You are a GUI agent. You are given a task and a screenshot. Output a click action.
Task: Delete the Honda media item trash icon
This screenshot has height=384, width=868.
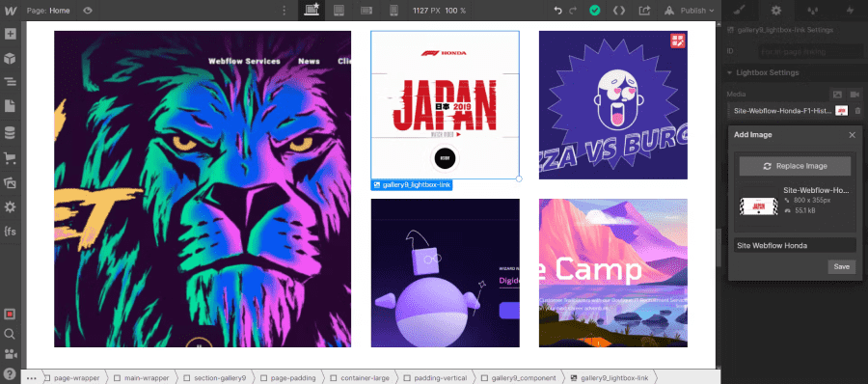click(857, 111)
